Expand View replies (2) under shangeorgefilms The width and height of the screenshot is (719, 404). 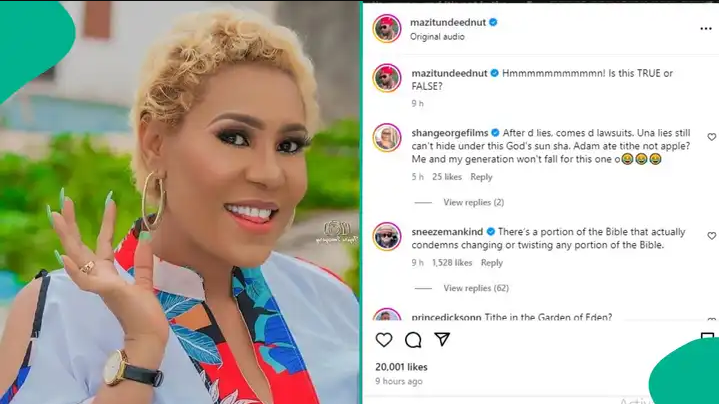[x=473, y=202]
